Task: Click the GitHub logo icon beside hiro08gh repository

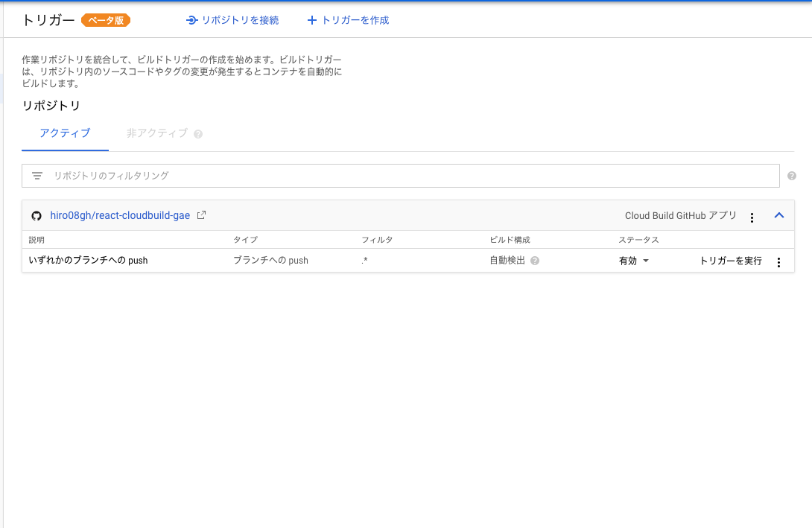Action: pos(37,216)
